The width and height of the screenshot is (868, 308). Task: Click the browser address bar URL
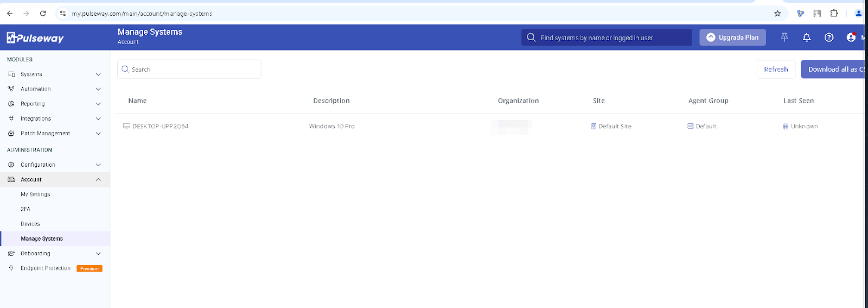click(142, 13)
